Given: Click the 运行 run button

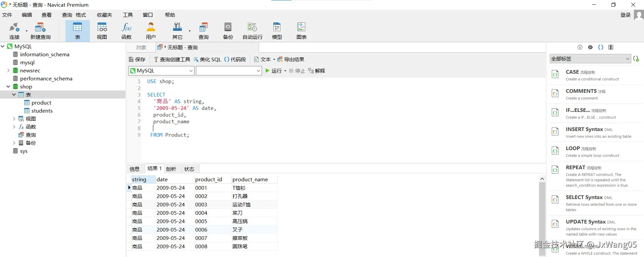Looking at the screenshot, I should click(x=274, y=71).
